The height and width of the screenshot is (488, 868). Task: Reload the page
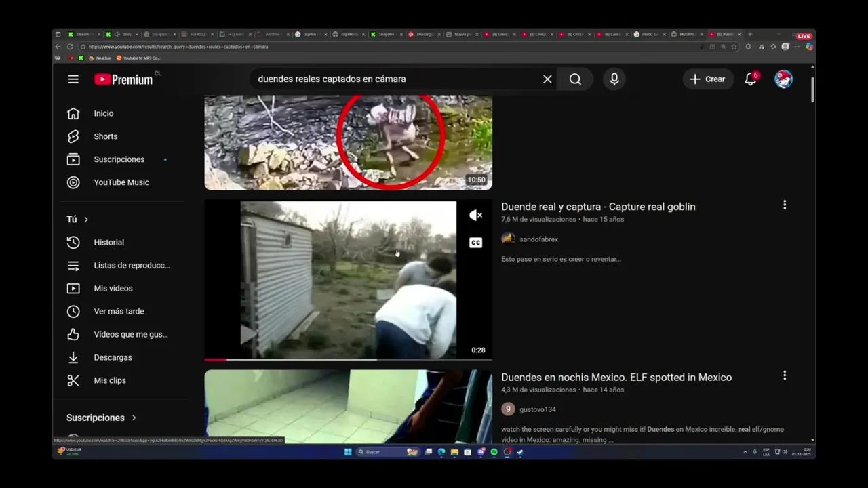[70, 47]
